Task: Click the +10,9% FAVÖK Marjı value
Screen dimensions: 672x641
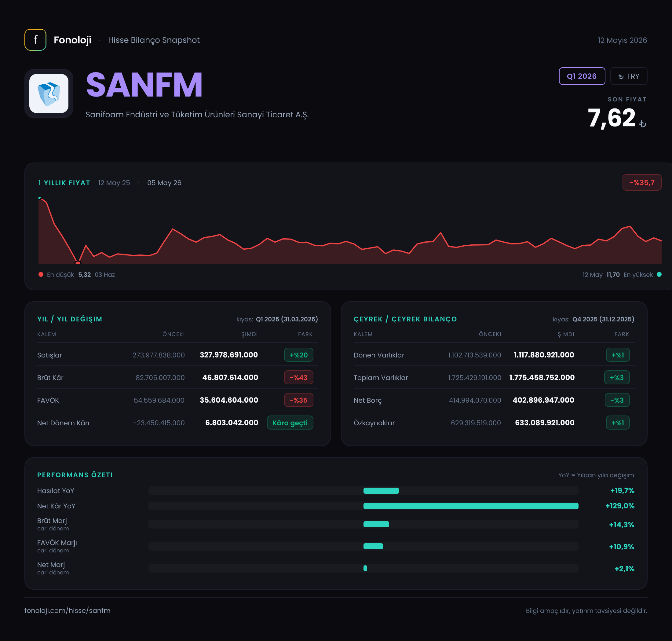Action: pyautogui.click(x=621, y=547)
